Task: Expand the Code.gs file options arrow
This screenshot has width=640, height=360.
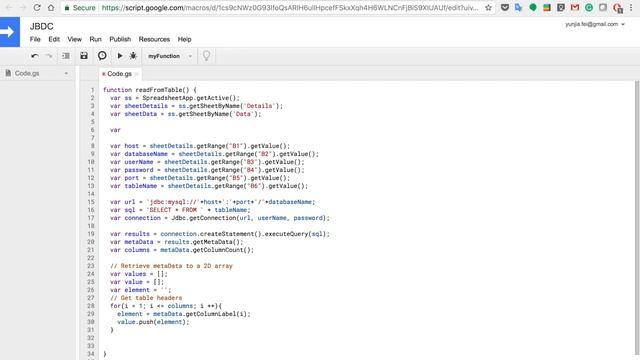Action: [66, 73]
